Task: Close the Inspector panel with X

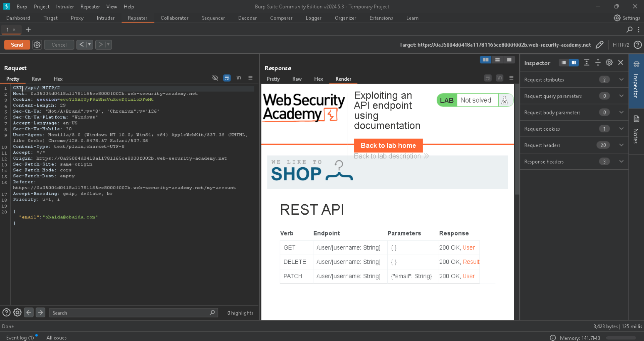Action: (x=621, y=63)
